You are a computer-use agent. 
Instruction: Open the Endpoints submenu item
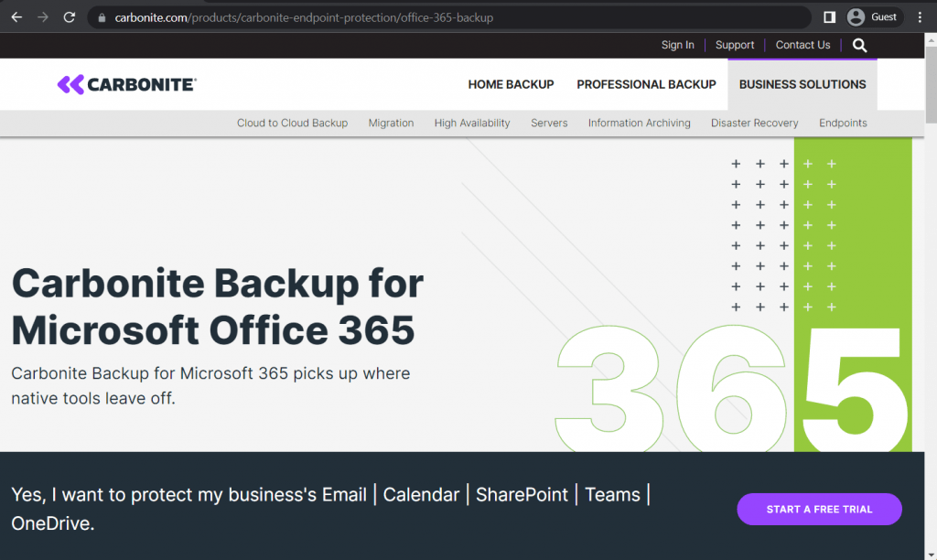click(843, 124)
